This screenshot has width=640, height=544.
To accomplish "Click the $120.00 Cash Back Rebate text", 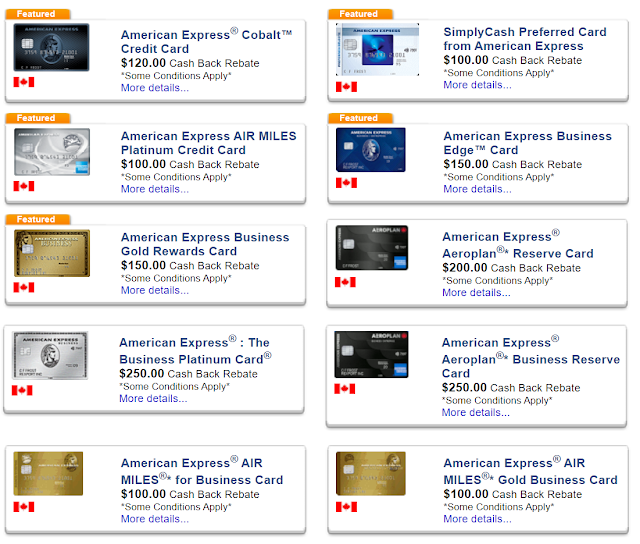I will [190, 63].
